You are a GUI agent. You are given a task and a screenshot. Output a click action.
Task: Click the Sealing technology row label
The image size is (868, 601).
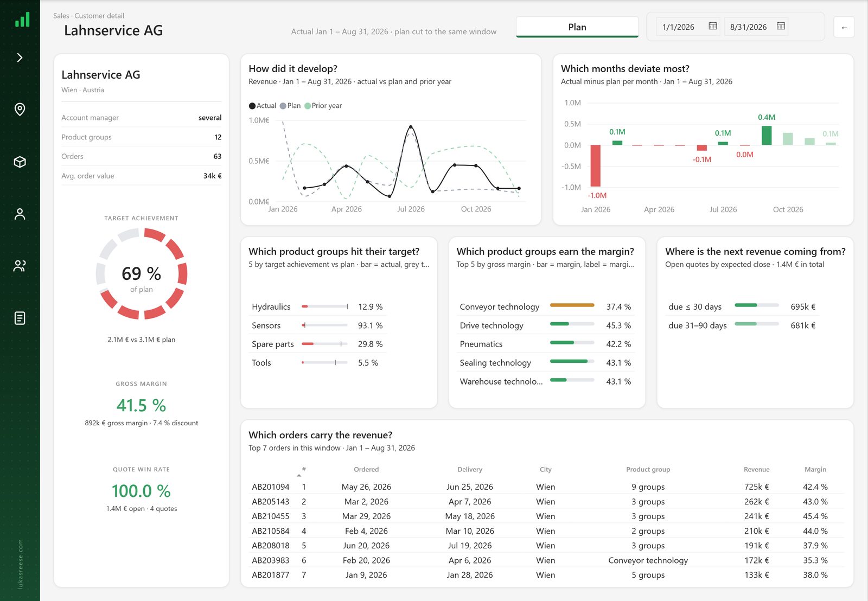pyautogui.click(x=495, y=363)
